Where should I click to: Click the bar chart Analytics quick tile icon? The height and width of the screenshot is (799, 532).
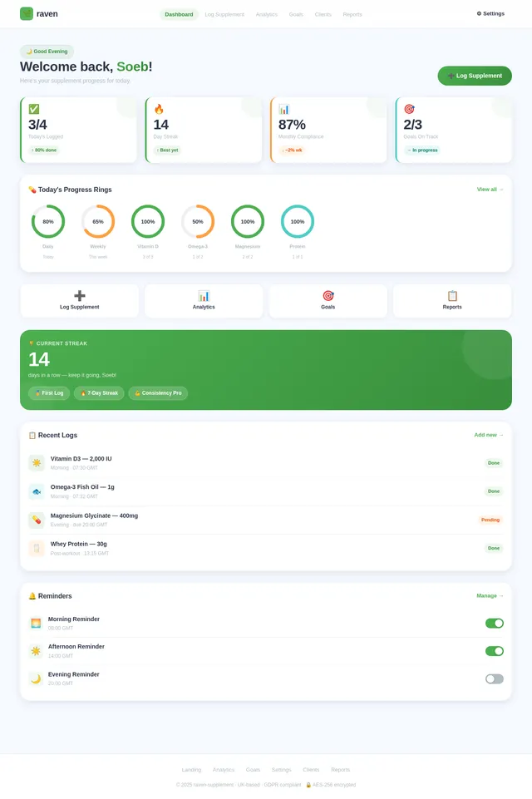pos(204,295)
